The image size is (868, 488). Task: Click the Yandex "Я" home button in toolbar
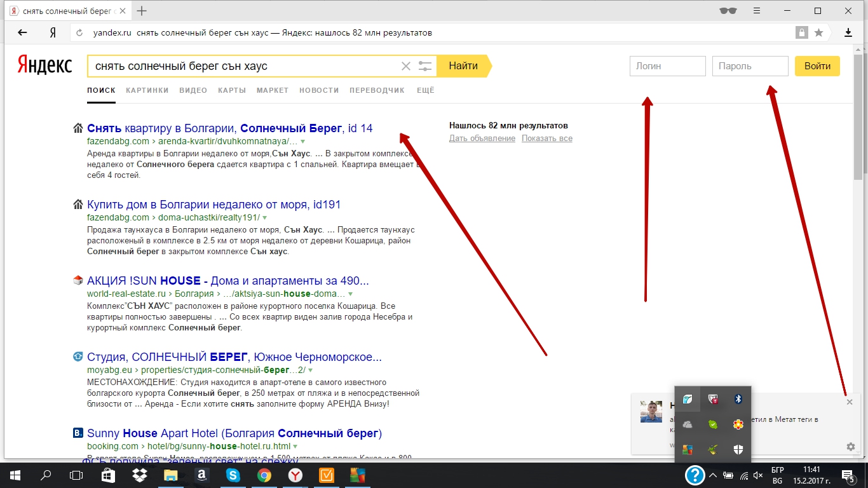tap(53, 32)
